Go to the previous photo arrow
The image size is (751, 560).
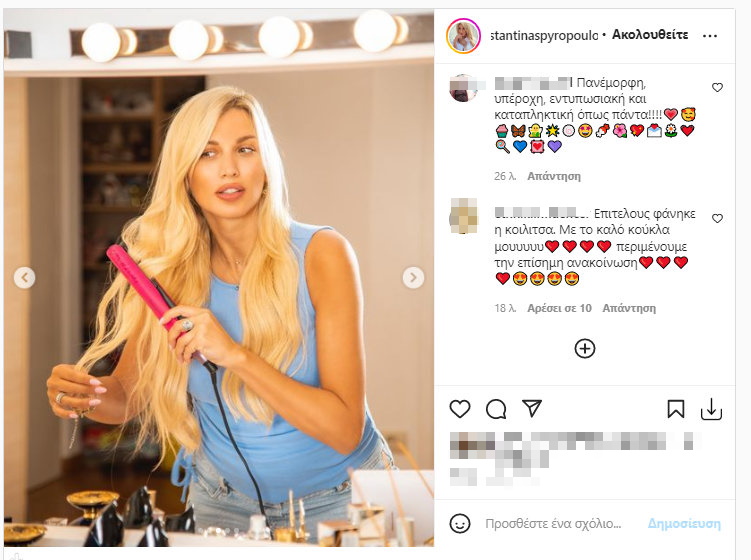(x=24, y=277)
